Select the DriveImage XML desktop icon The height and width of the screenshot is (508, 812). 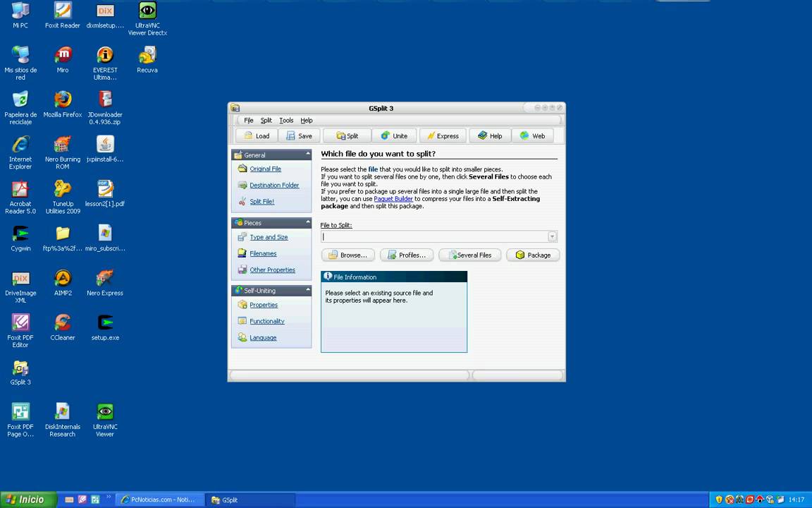coord(20,286)
